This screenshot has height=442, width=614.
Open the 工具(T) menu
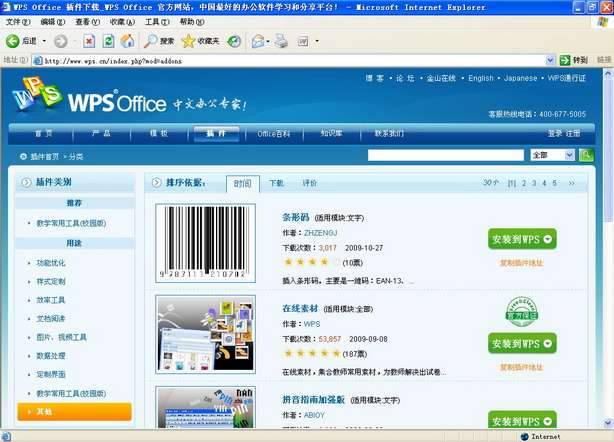(x=156, y=21)
